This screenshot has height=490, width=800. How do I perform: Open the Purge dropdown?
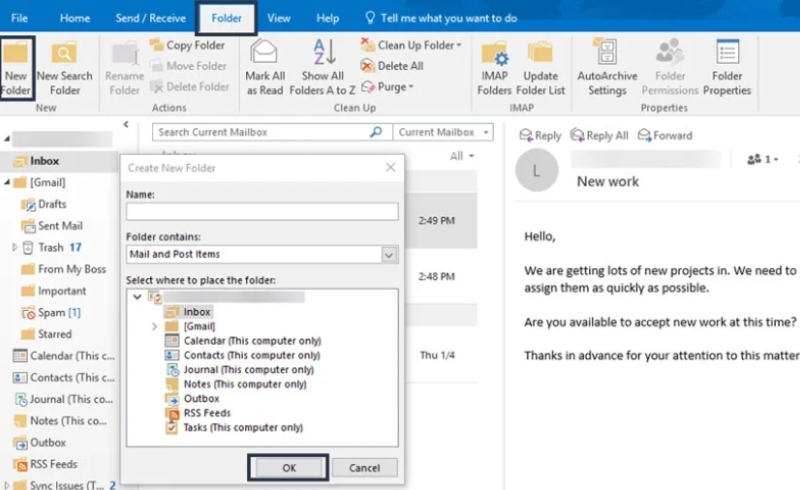click(x=387, y=87)
